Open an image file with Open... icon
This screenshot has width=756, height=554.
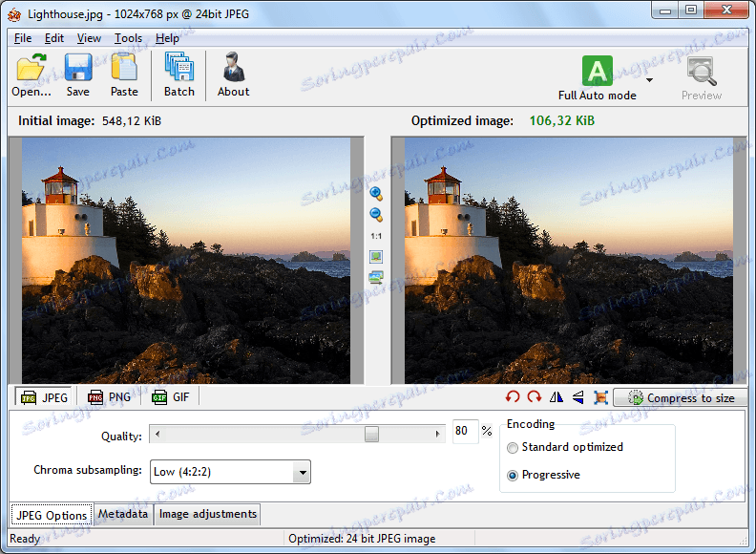coord(31,75)
